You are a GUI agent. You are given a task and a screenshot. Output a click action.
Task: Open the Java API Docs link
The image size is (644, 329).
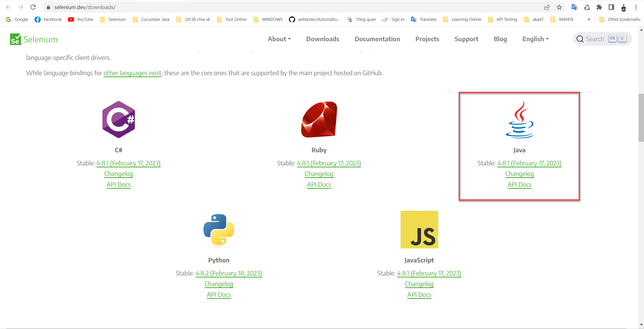(519, 184)
